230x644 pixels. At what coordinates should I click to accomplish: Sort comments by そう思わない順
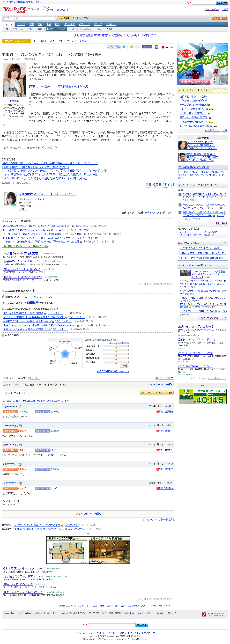tap(44, 400)
